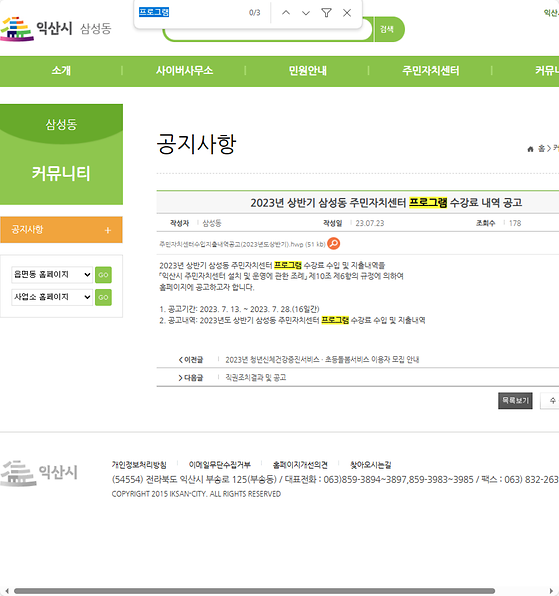The height and width of the screenshot is (596, 559).
Task: Open 이메일무단수집거부 footer link
Action: point(220,464)
